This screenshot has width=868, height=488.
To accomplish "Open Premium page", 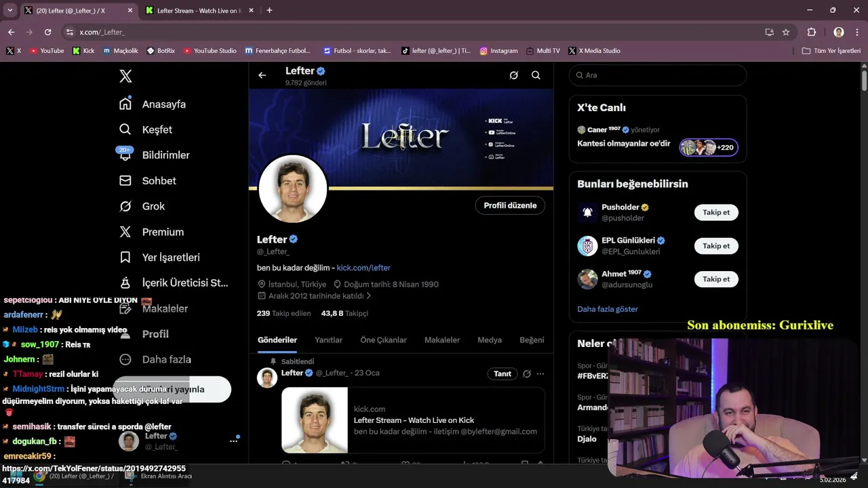I will 152,232.
